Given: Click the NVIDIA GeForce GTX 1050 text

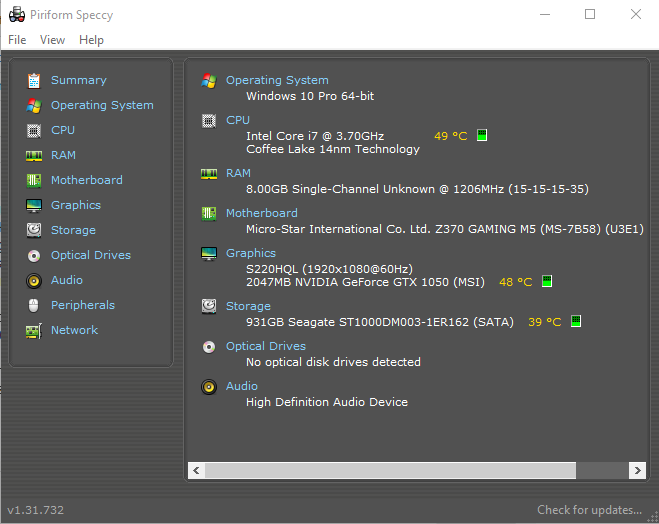Looking at the screenshot, I should [365, 282].
